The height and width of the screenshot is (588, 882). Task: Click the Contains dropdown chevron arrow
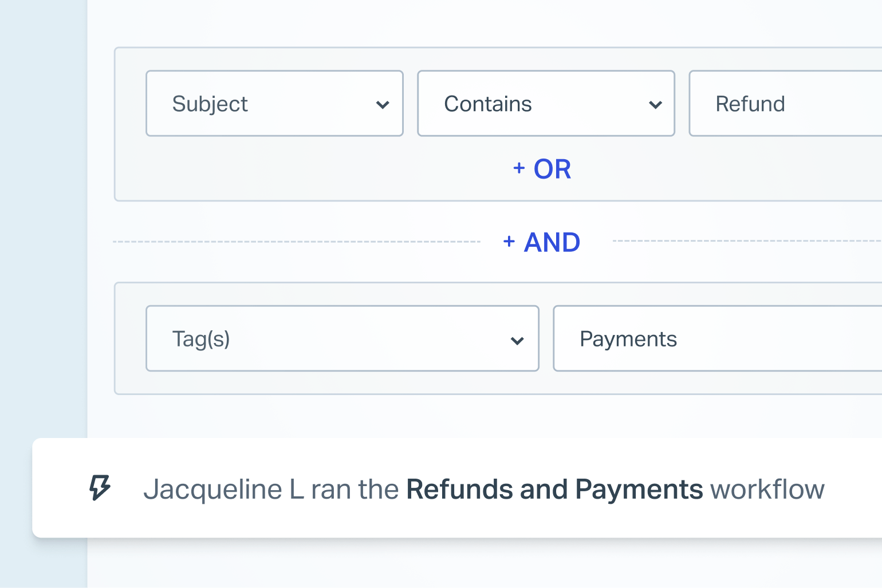pyautogui.click(x=655, y=105)
